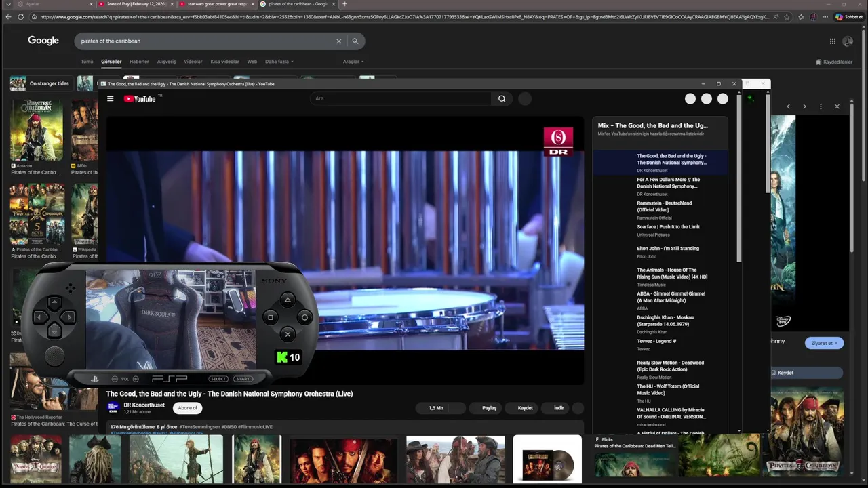
Task: Play 'Tevvez - Legend' from the mix
Action: pos(659,345)
